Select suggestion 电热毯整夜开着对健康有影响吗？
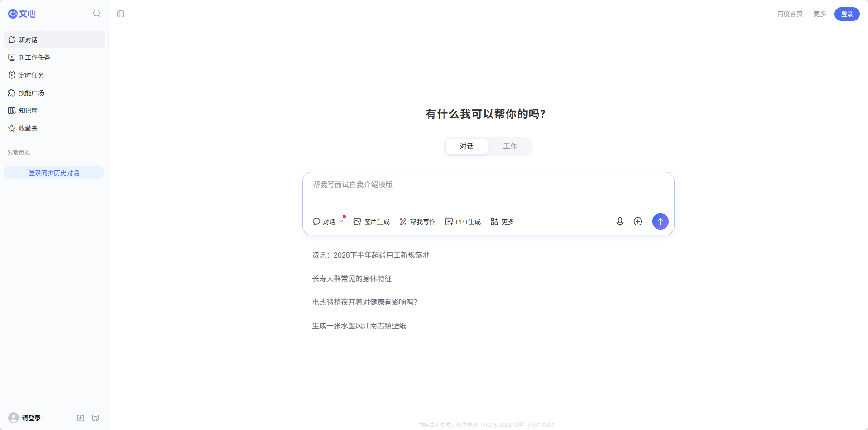Viewport: 868px width, 430px height. [x=365, y=302]
